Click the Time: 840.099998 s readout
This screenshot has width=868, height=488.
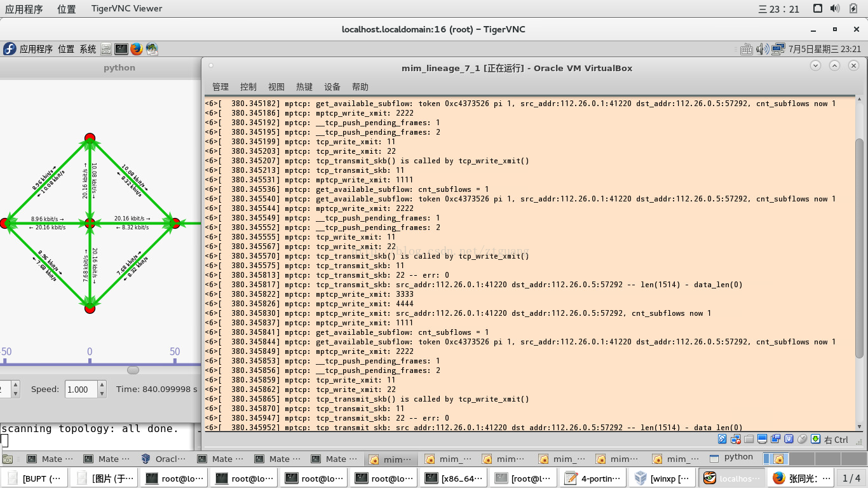pyautogui.click(x=157, y=389)
